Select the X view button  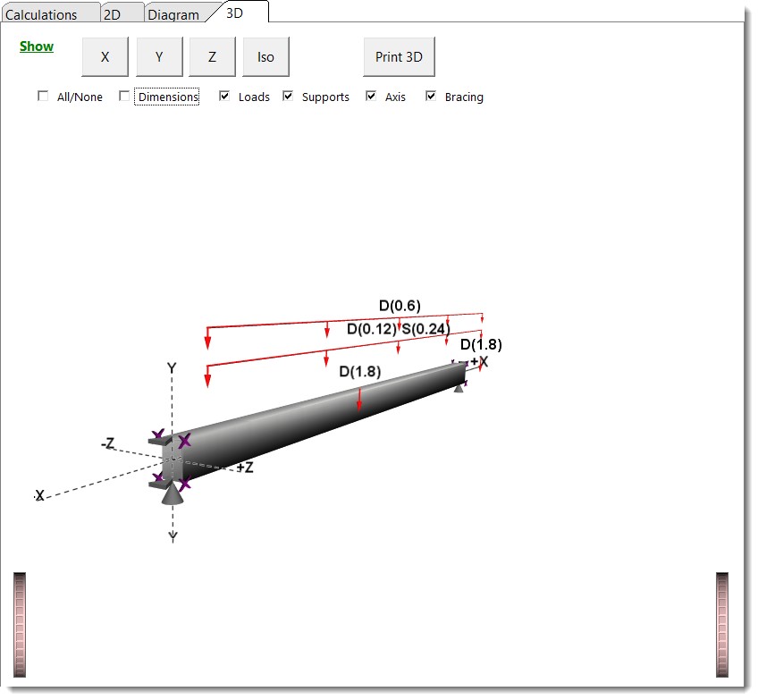click(x=105, y=56)
